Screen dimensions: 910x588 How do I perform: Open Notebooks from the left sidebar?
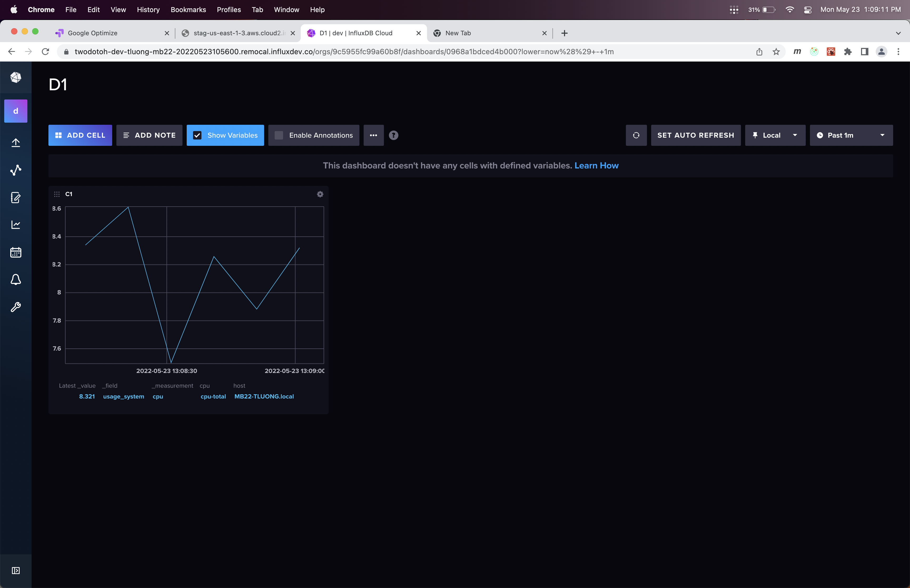(16, 197)
